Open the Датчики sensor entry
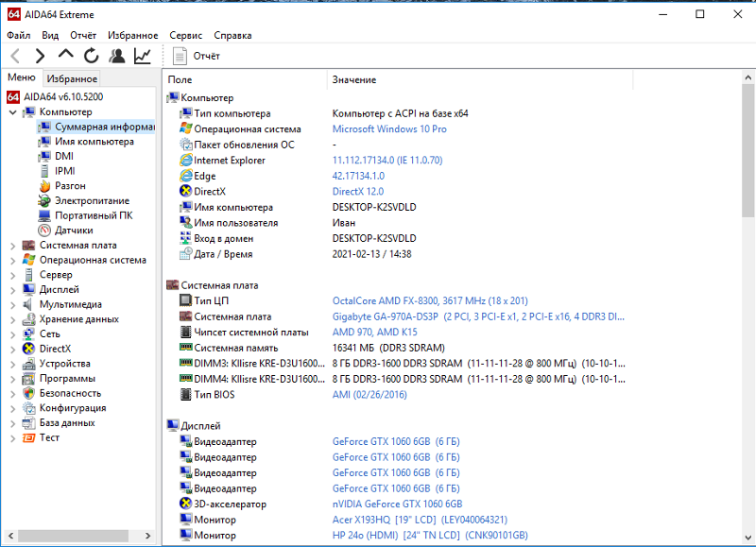Viewport: 756px width, 547px height. pyautogui.click(x=74, y=231)
